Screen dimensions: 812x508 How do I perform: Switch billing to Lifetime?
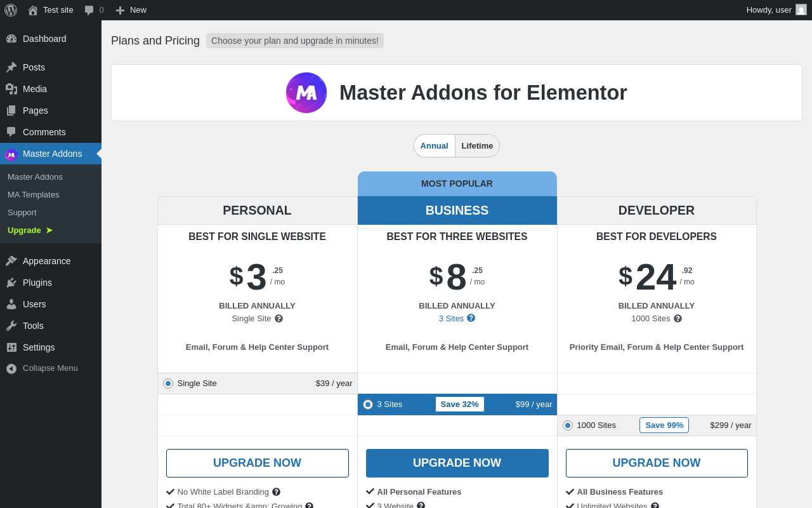point(477,145)
